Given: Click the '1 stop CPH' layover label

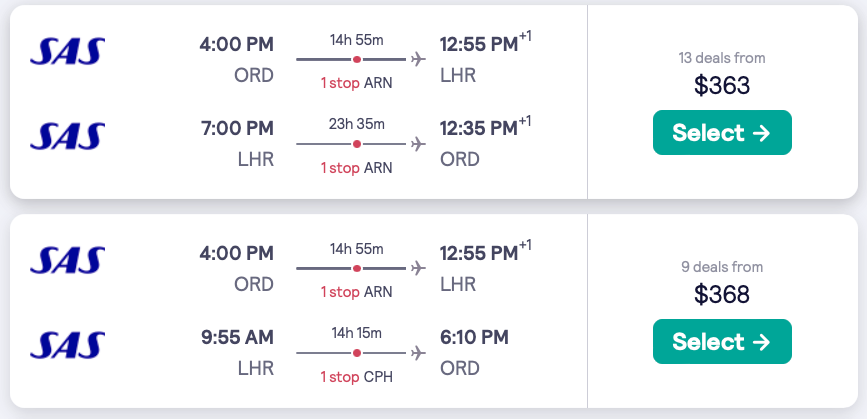Looking at the screenshot, I should pyautogui.click(x=356, y=377).
